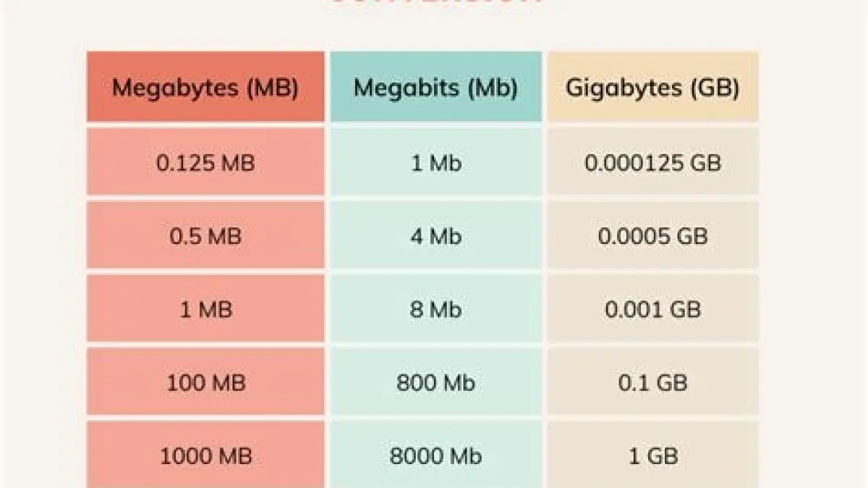This screenshot has width=868, height=488.
Task: Click the 0.5 MB cell
Action: click(205, 237)
